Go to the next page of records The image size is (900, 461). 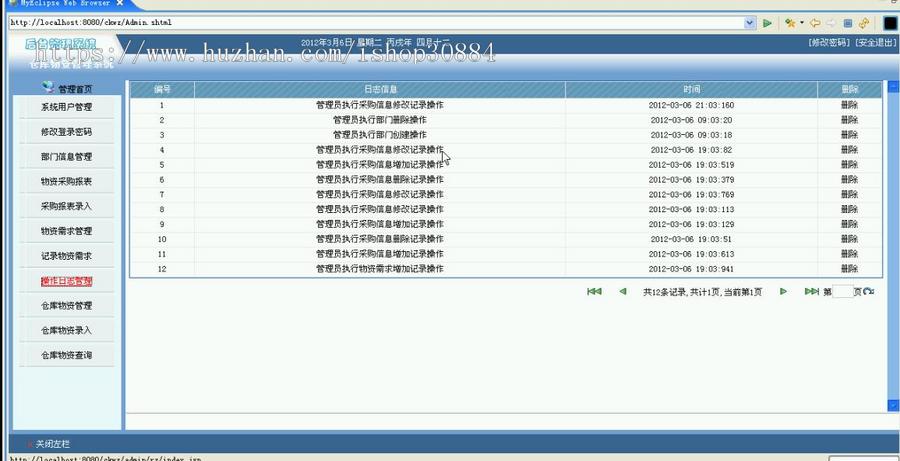[783, 292]
